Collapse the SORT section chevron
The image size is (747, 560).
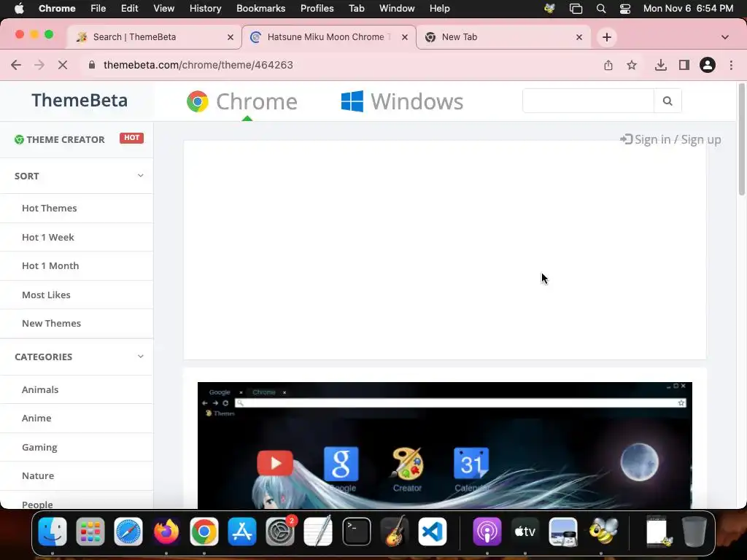click(141, 176)
